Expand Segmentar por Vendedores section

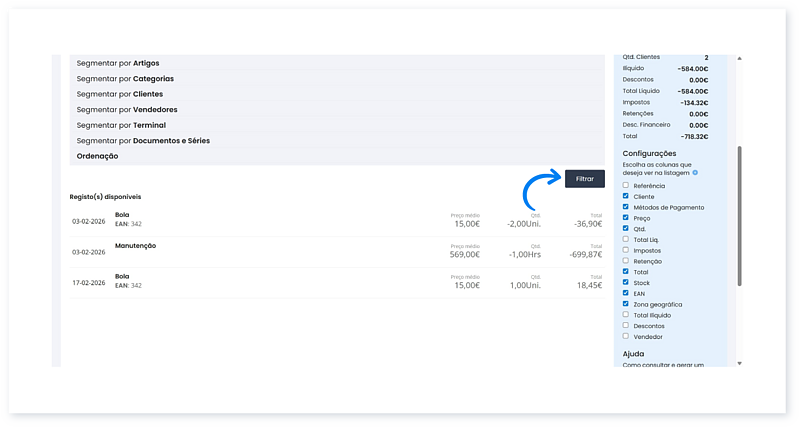127,110
